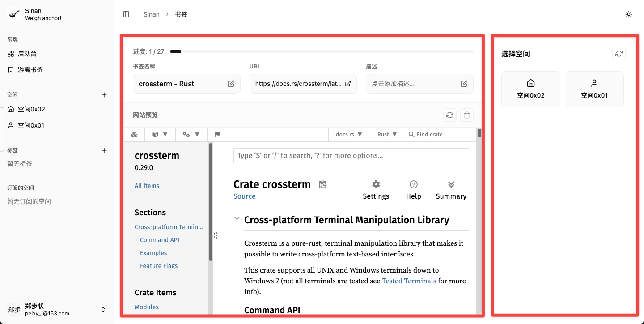Click the Sinan breadcrumb link
644x324 pixels.
pos(152,14)
